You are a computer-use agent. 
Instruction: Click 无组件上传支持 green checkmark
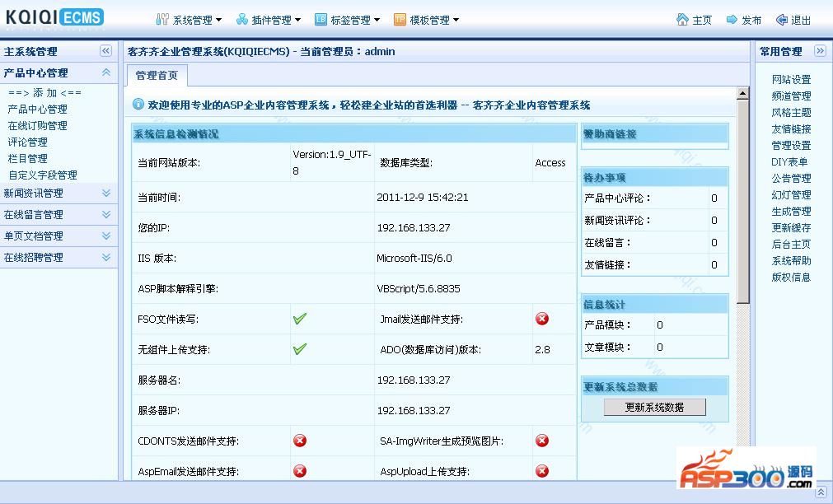300,349
